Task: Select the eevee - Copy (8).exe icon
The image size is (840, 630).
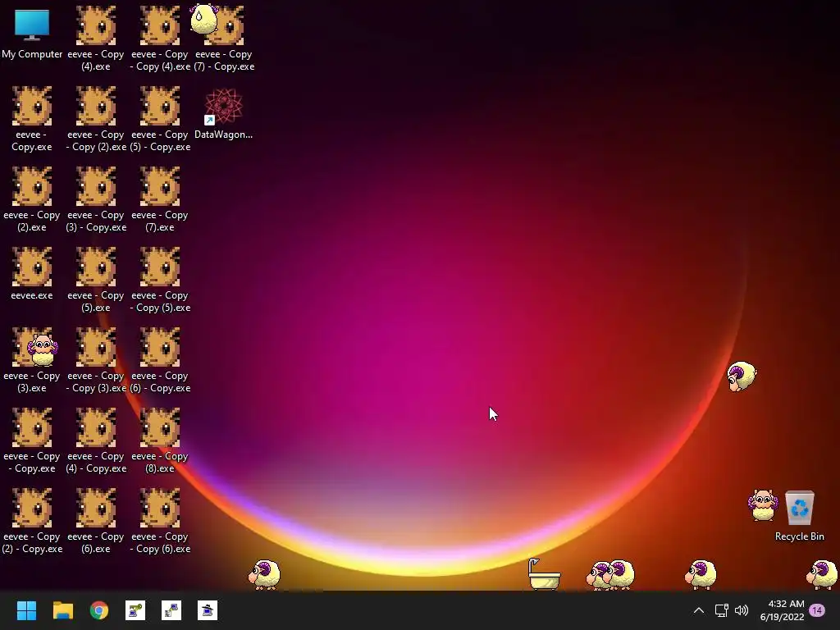Action: pyautogui.click(x=160, y=441)
